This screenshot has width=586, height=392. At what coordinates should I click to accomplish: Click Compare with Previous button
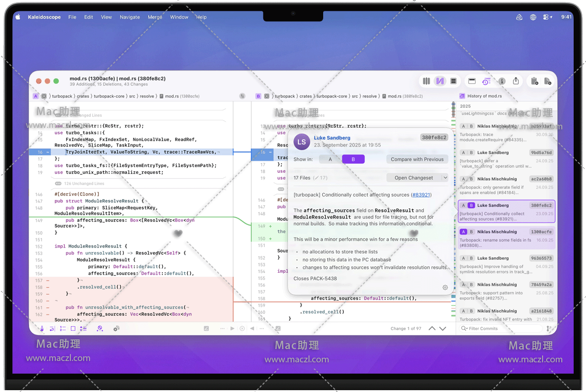[x=417, y=159]
